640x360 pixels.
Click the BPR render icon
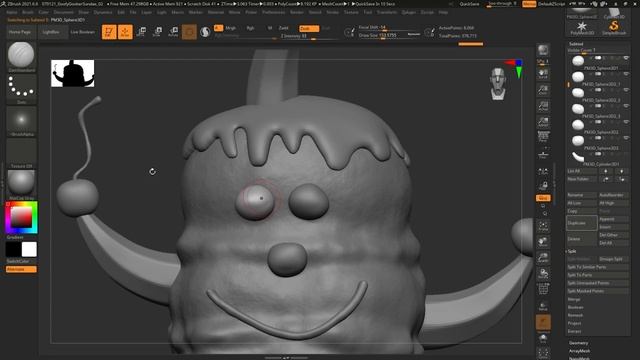pyautogui.click(x=543, y=50)
